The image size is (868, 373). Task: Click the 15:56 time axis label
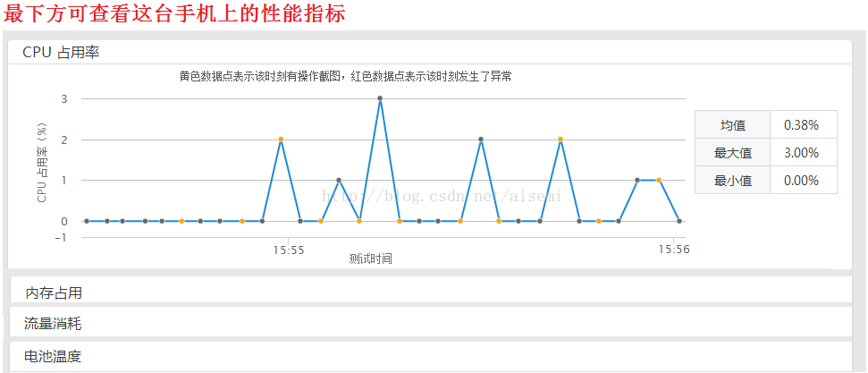(674, 250)
